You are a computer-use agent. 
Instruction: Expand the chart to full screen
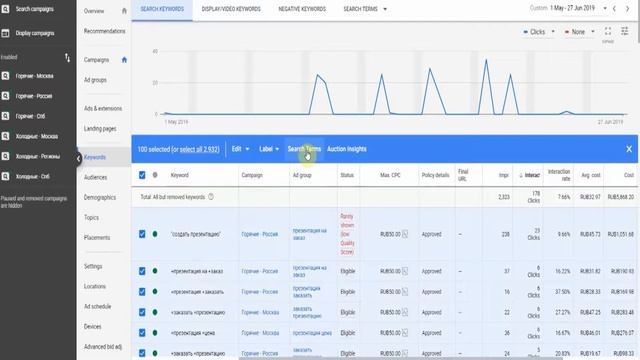tap(608, 31)
